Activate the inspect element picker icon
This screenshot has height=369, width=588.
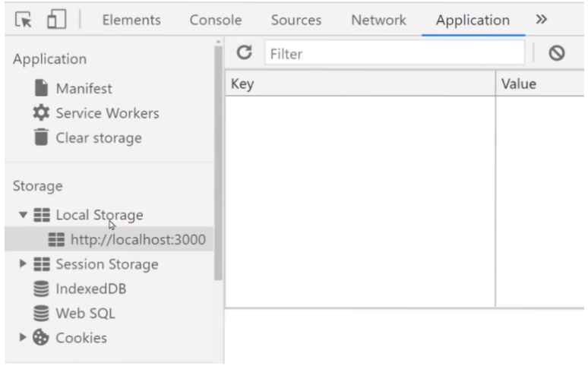[24, 20]
